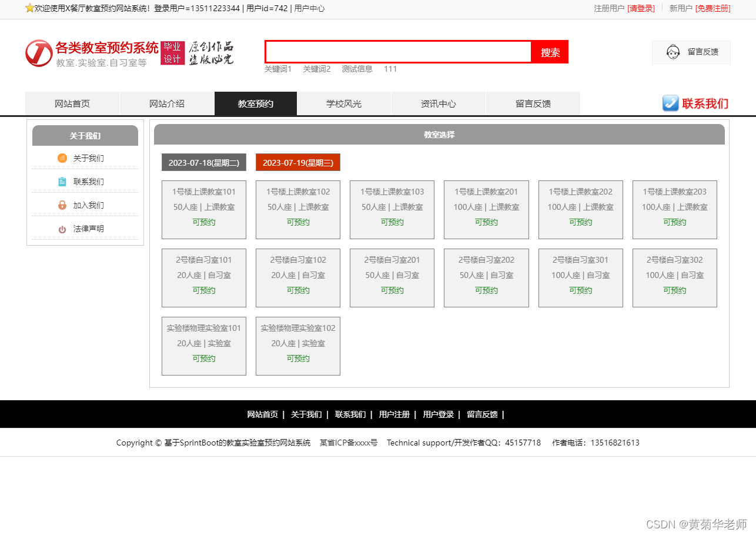Viewport: 756px width, 536px height.
Task: Open the 学校风光 navigation tab
Action: 344,103
